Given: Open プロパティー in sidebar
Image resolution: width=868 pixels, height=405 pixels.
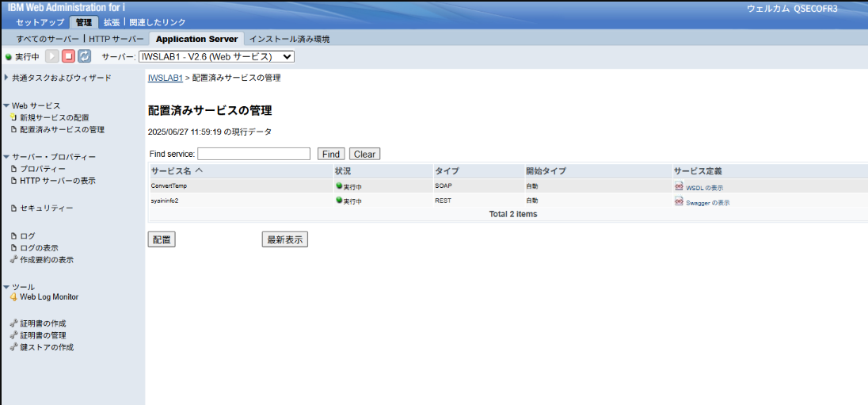Looking at the screenshot, I should [x=43, y=169].
